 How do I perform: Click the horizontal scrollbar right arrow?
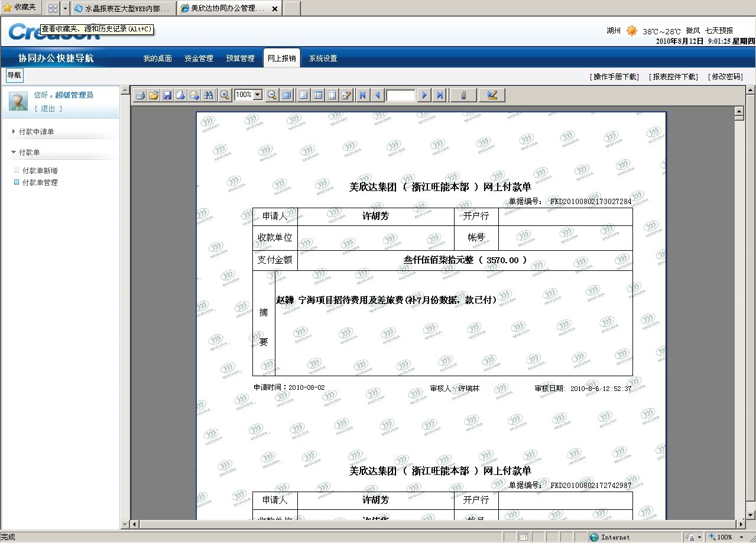(x=740, y=525)
